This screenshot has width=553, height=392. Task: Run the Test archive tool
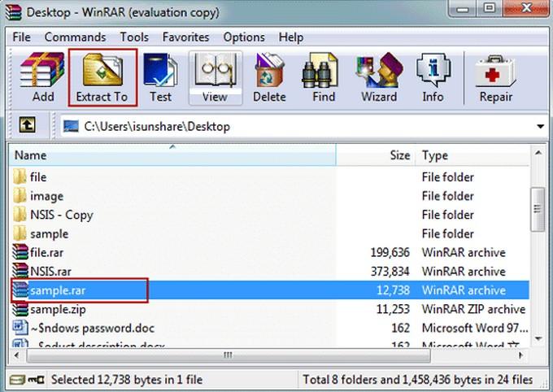160,78
